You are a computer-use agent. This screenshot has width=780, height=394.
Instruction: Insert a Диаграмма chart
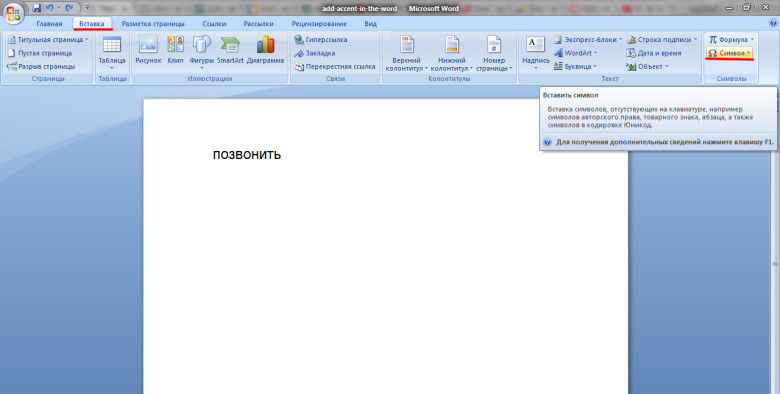tap(265, 50)
